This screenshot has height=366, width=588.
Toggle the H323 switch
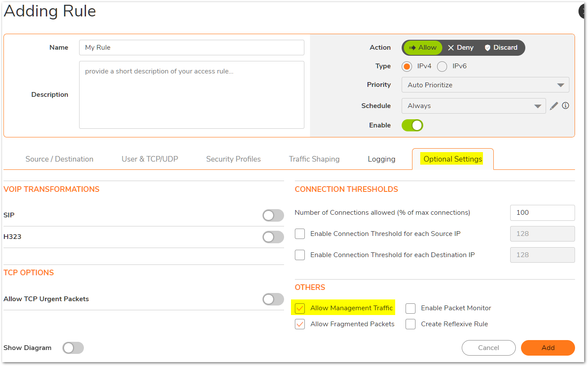pyautogui.click(x=273, y=237)
